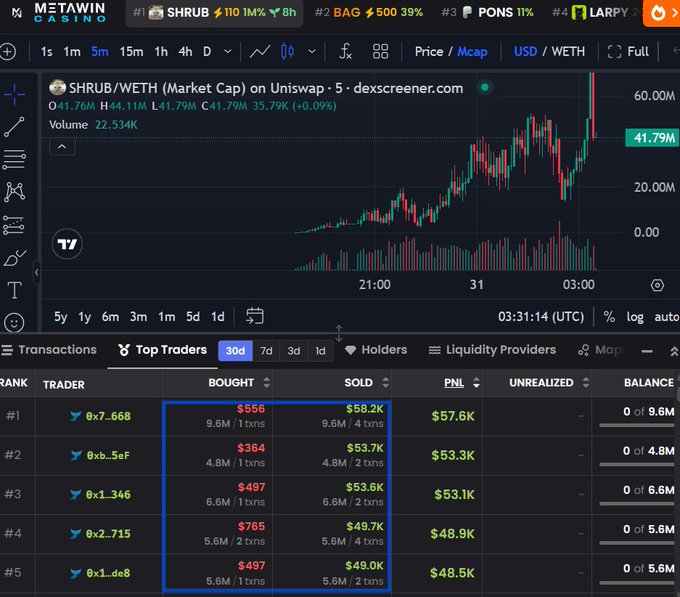This screenshot has width=680, height=597.
Task: Collapse the chart legend with caret button
Action: tap(62, 147)
